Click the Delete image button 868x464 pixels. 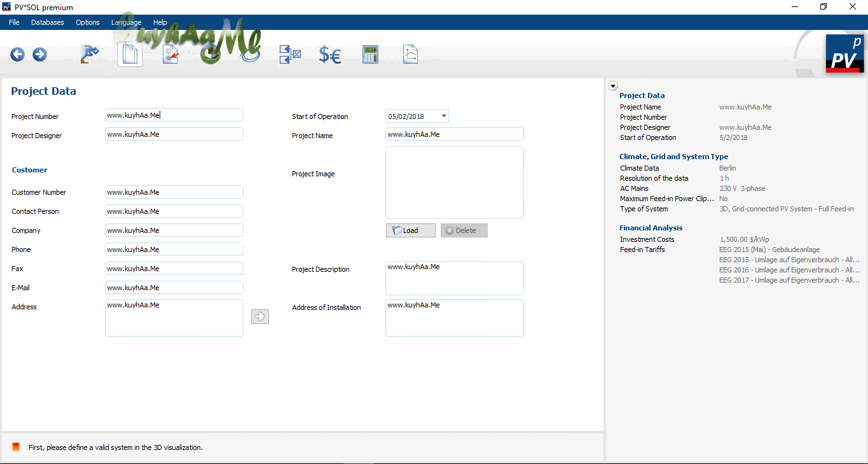pos(464,230)
